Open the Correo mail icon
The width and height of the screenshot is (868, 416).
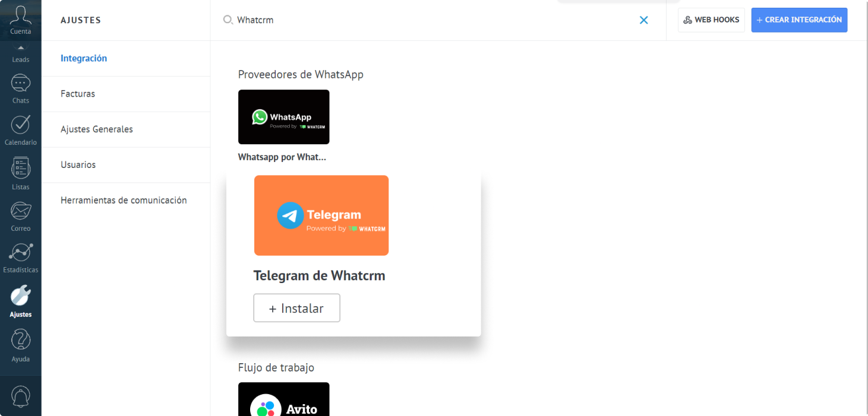point(20,215)
